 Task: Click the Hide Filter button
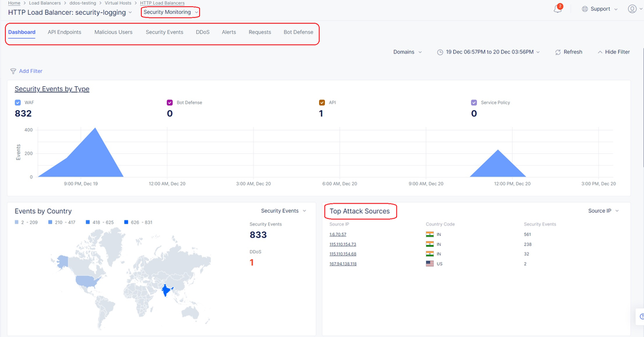coord(613,52)
